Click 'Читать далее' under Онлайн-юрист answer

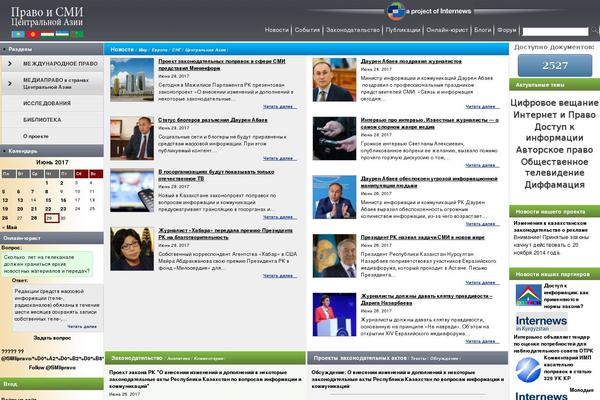coord(82,327)
